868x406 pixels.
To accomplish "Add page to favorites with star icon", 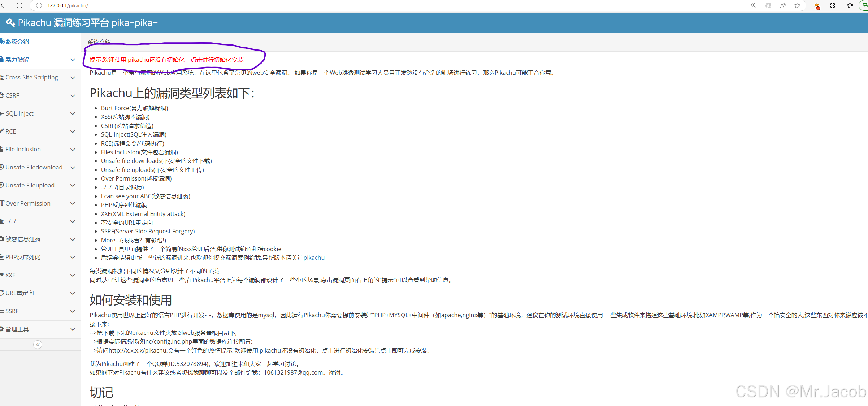I will [797, 5].
